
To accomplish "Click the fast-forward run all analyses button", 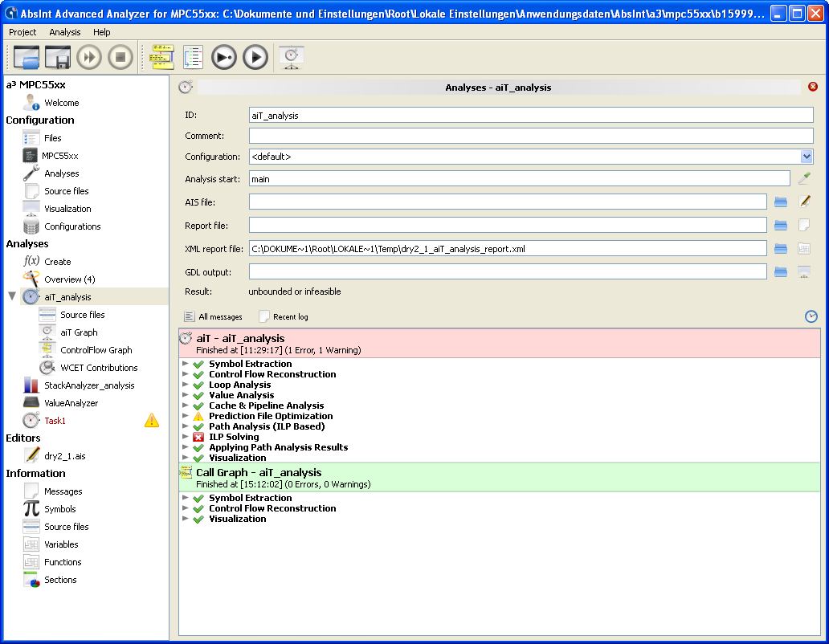I will click(x=89, y=57).
